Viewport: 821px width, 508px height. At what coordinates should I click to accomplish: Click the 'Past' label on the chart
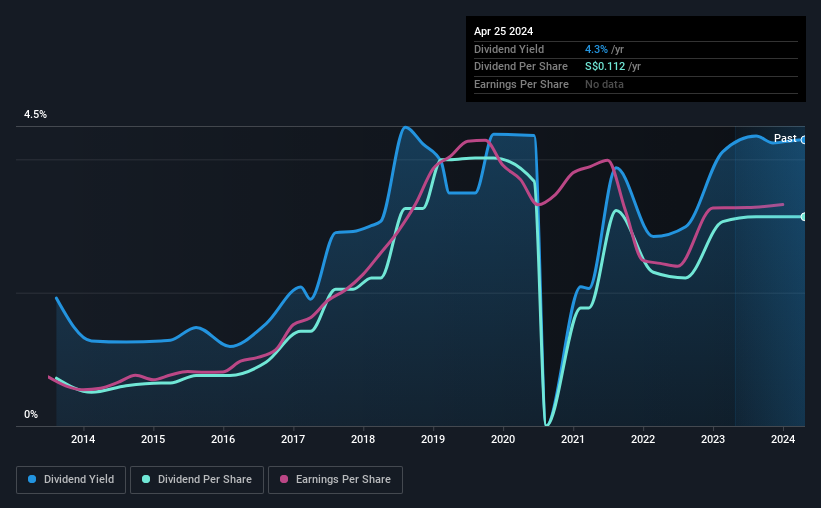point(785,138)
